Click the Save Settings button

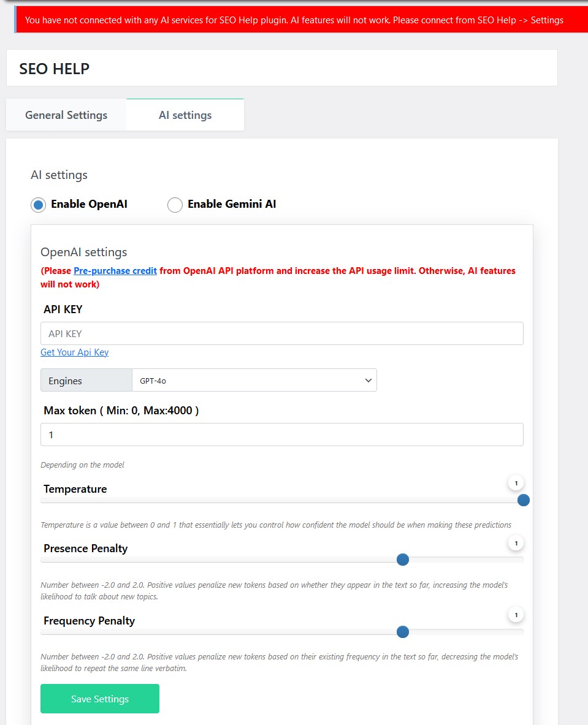click(100, 699)
